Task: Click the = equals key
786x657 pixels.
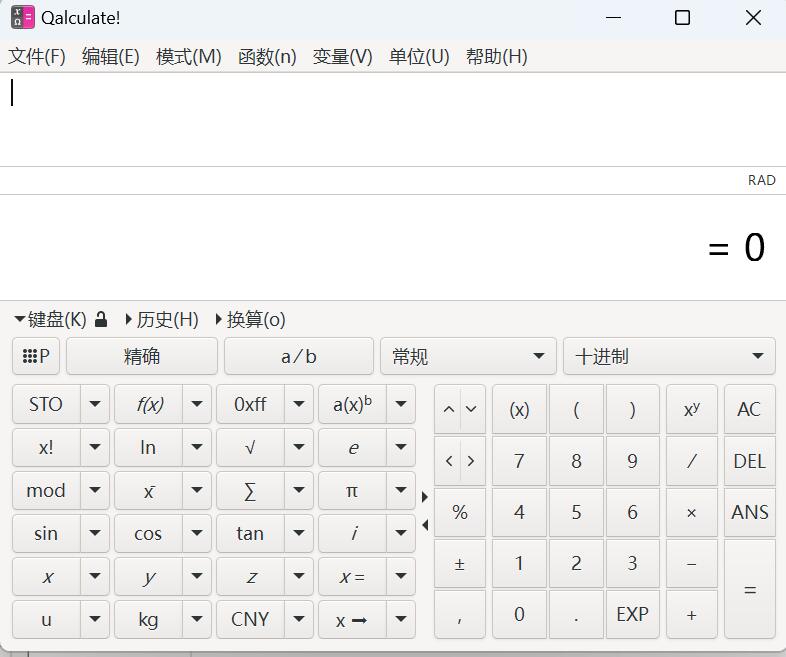Action: (x=749, y=589)
